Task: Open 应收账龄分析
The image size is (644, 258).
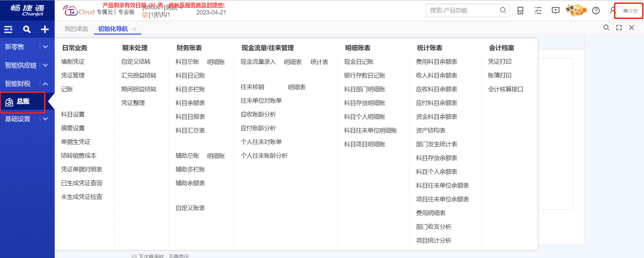Action: 258,114
